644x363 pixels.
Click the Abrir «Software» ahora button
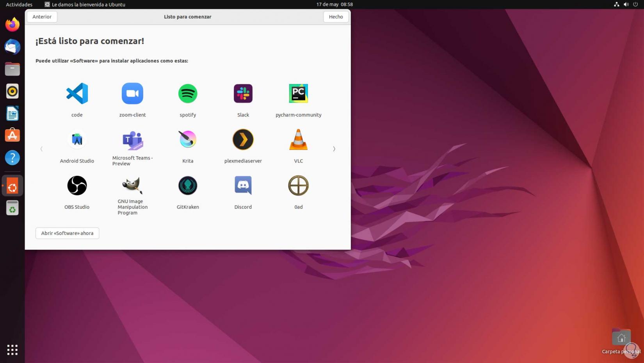67,233
